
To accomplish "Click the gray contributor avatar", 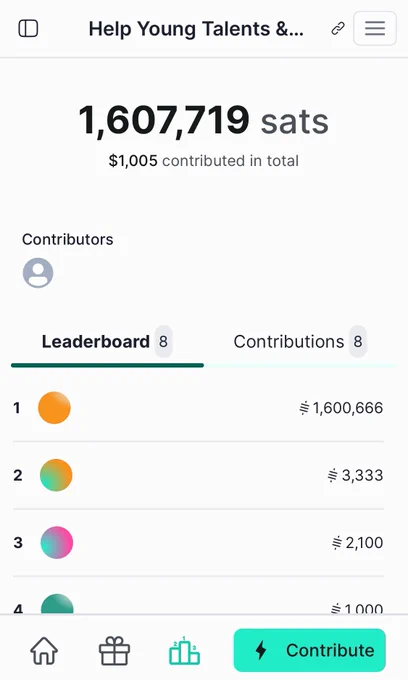I will click(x=38, y=273).
